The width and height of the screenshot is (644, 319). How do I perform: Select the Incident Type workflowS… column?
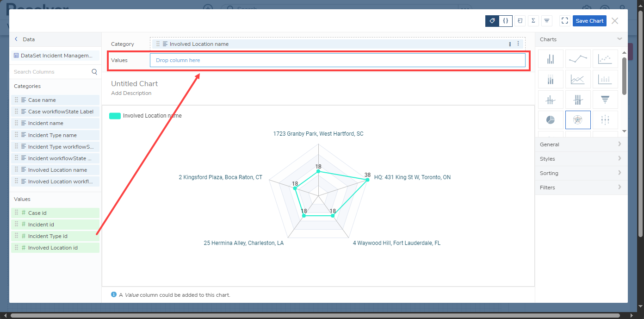[55, 147]
